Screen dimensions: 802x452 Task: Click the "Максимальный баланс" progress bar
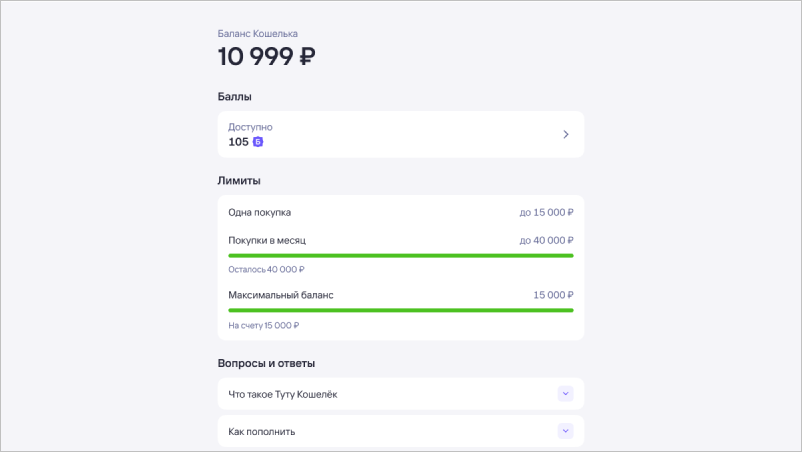tap(400, 311)
